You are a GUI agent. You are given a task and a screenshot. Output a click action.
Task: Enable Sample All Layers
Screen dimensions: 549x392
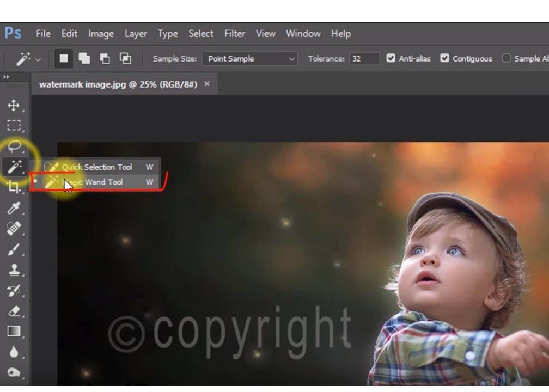point(507,58)
